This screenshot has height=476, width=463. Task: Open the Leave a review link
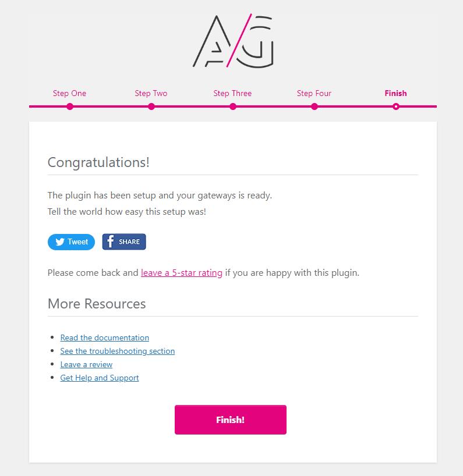click(86, 364)
